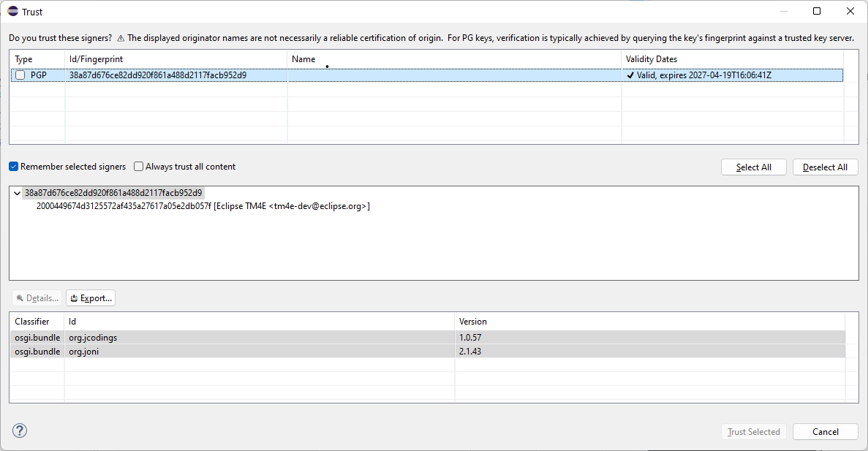Check the PGP signer checkbox
The width and height of the screenshot is (868, 451).
tap(20, 75)
